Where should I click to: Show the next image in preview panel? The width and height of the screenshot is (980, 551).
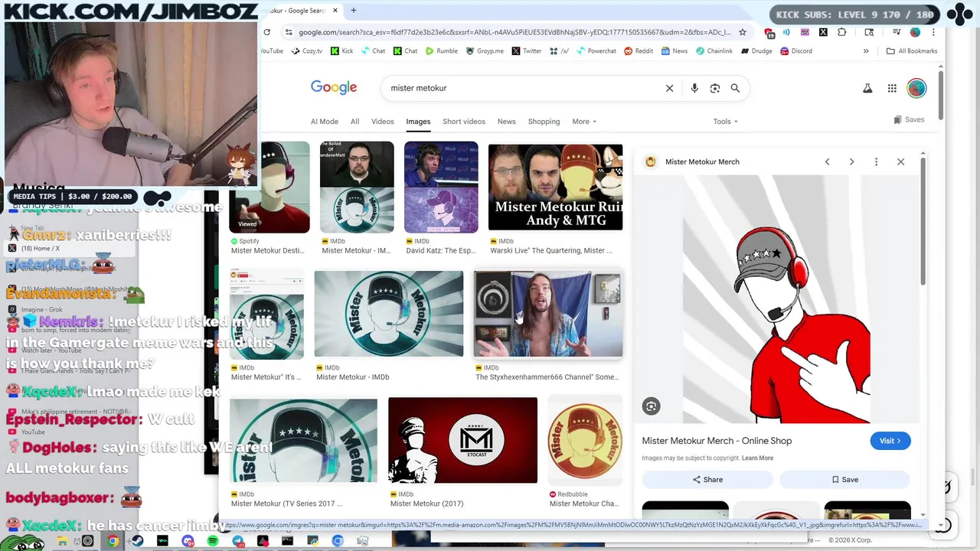[851, 161]
